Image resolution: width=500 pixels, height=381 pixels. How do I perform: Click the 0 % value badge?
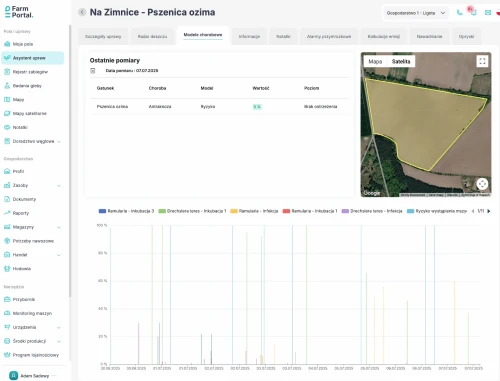tap(257, 107)
